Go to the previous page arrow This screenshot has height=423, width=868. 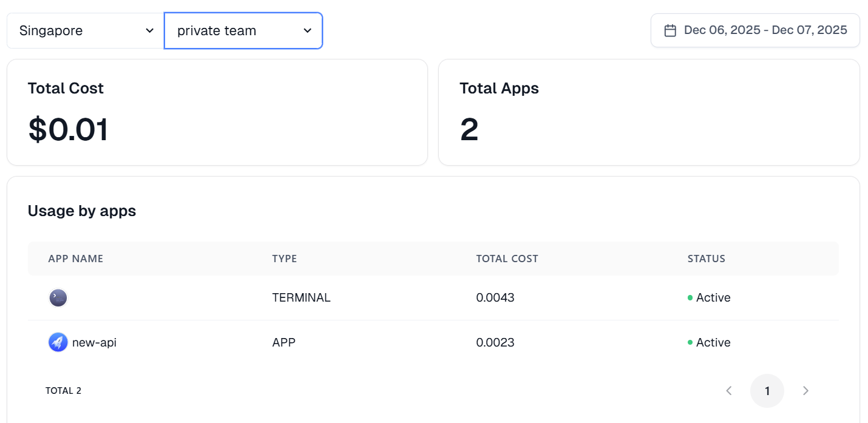point(729,391)
